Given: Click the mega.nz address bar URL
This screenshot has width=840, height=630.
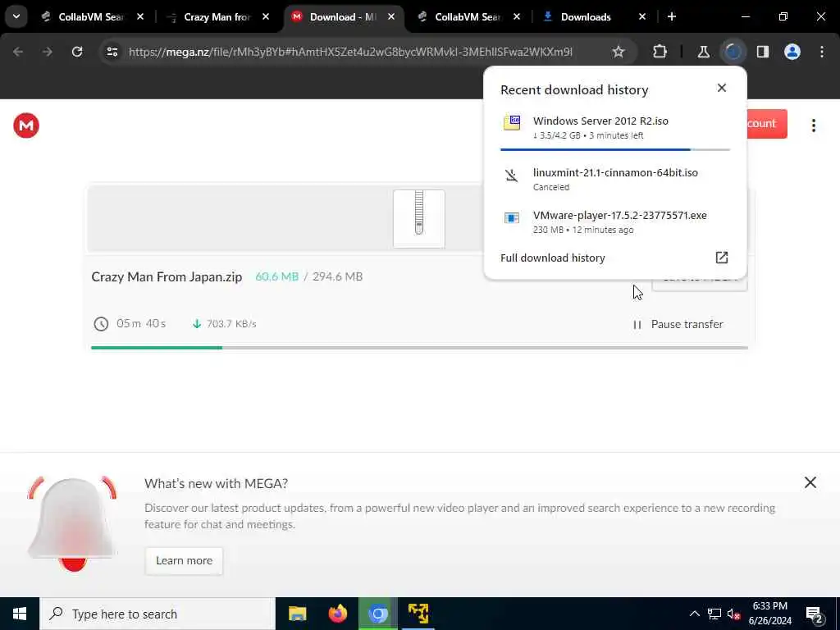Looking at the screenshot, I should coord(350,52).
